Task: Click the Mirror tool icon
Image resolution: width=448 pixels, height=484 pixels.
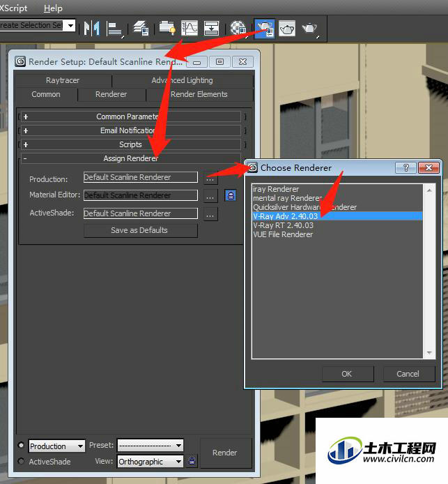Action: pyautogui.click(x=91, y=28)
